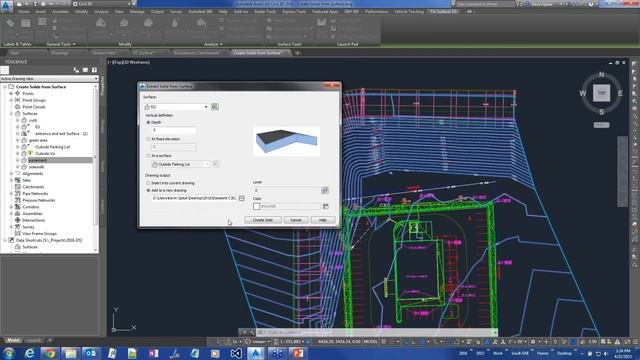Select the Depth radio option

149,122
